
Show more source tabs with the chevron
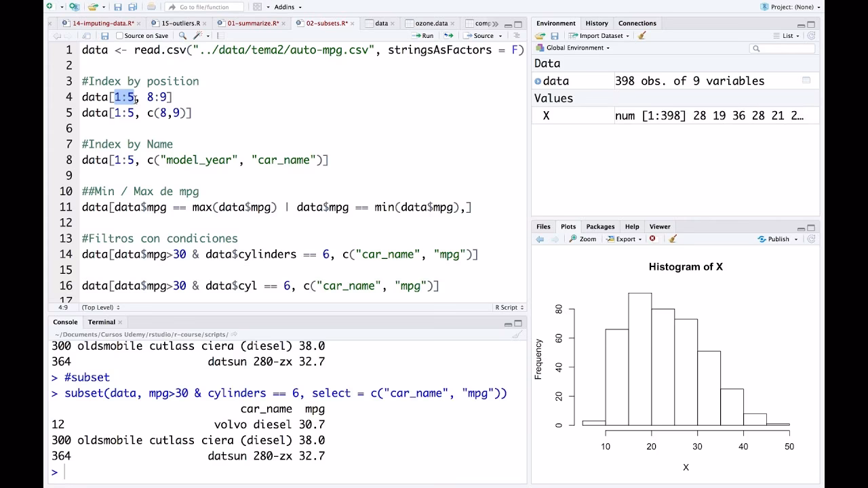494,23
